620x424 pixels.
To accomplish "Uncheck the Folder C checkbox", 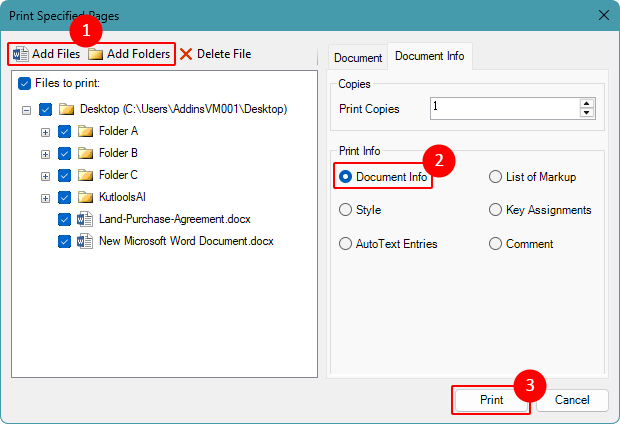I will pyautogui.click(x=64, y=175).
